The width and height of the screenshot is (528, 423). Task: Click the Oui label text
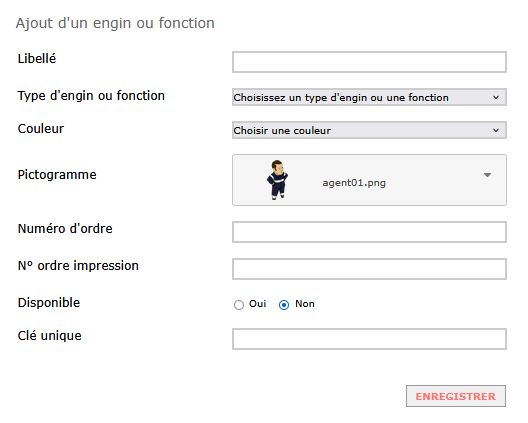coord(258,304)
